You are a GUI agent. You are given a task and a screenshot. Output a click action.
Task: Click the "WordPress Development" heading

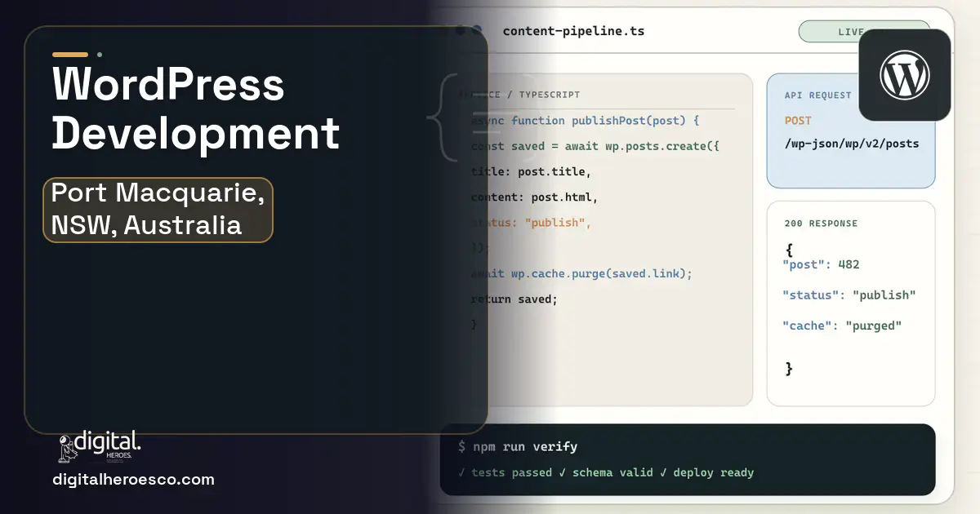pos(196,108)
